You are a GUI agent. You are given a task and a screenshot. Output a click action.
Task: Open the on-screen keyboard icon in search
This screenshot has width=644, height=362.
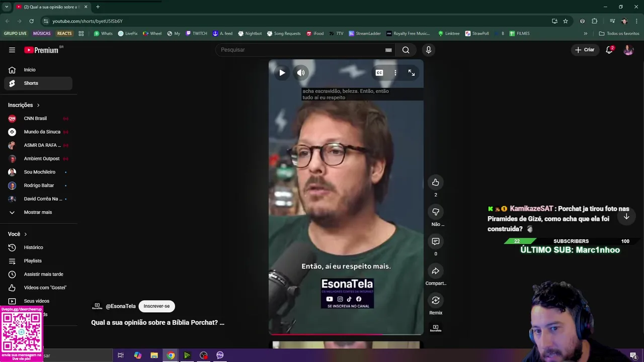click(388, 50)
